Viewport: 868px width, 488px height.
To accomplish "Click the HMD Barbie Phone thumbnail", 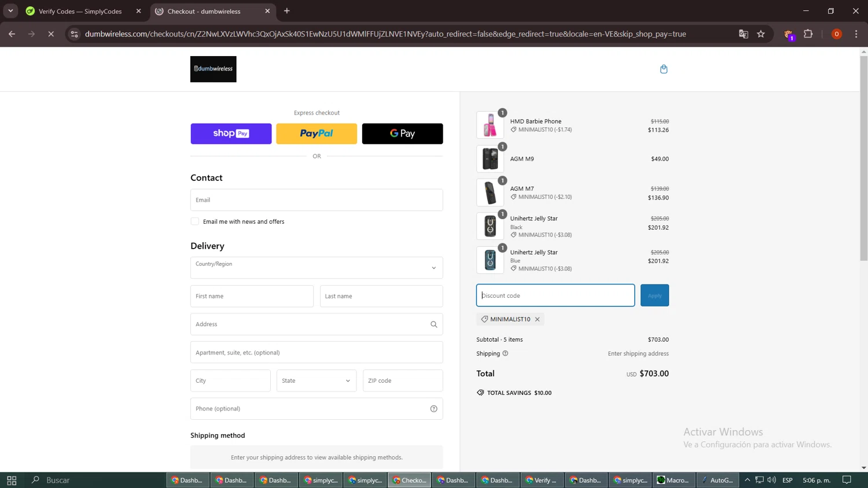I will pos(490,125).
